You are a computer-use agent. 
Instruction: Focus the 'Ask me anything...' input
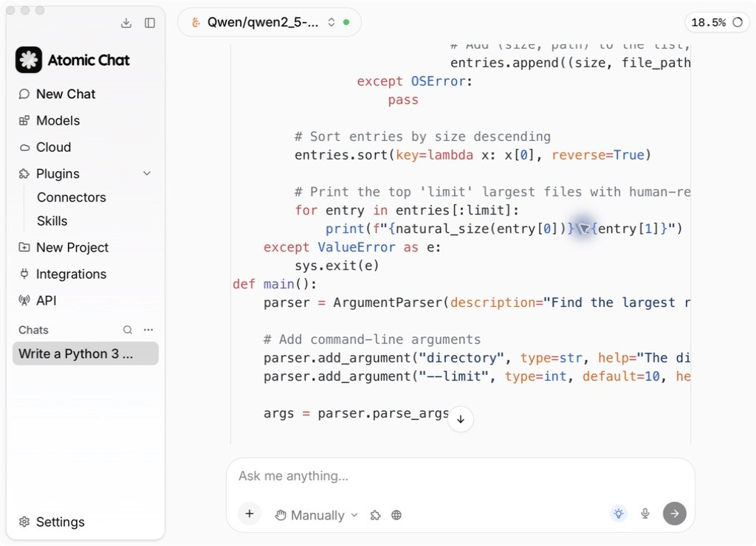[461, 476]
